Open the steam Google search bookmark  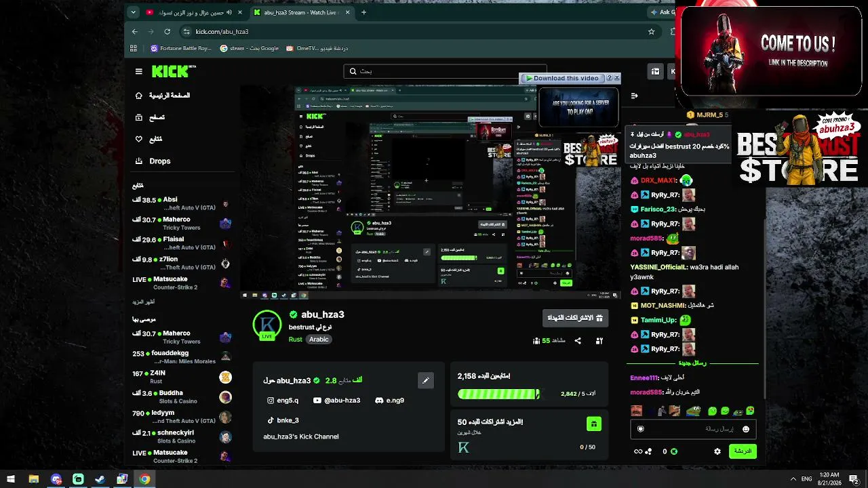click(249, 49)
